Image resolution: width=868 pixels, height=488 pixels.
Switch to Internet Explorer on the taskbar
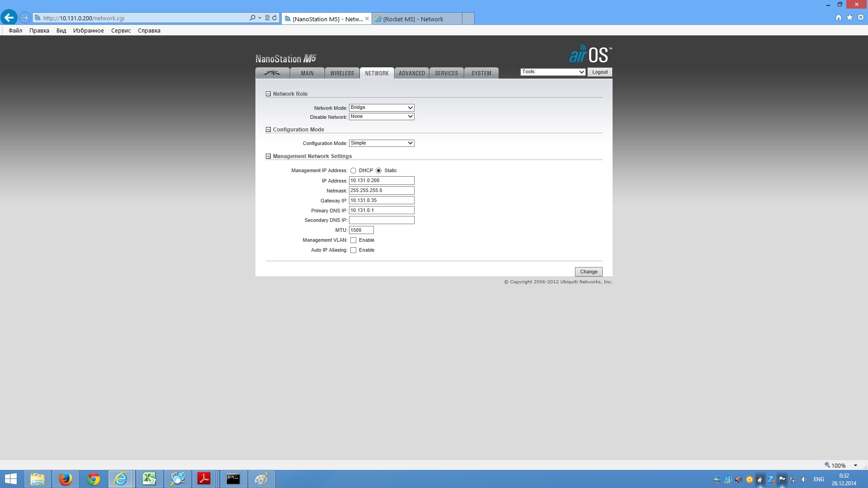tap(121, 479)
